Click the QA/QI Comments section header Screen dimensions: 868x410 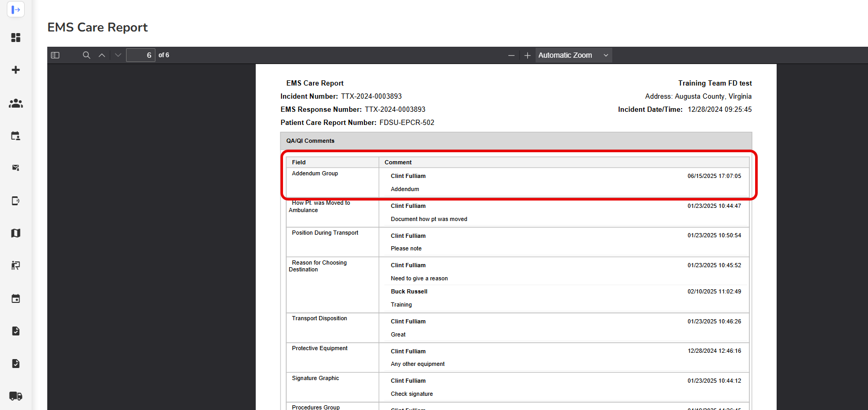516,141
